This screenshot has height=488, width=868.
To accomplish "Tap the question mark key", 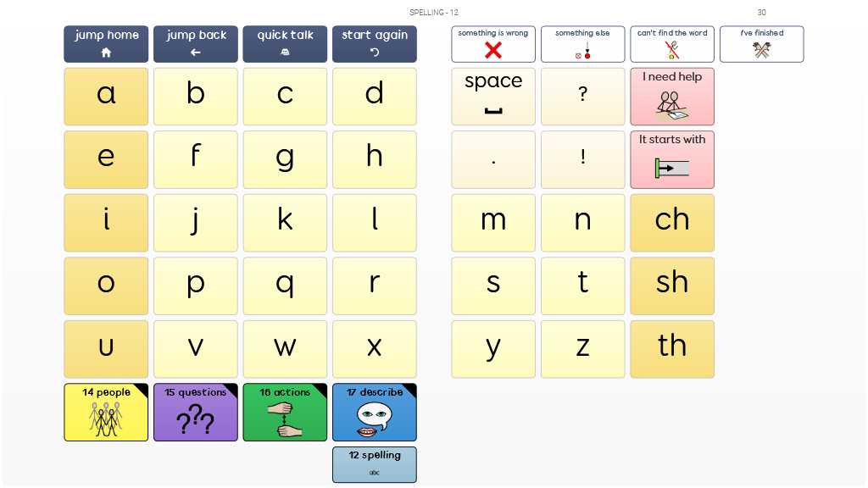I will 582,97.
